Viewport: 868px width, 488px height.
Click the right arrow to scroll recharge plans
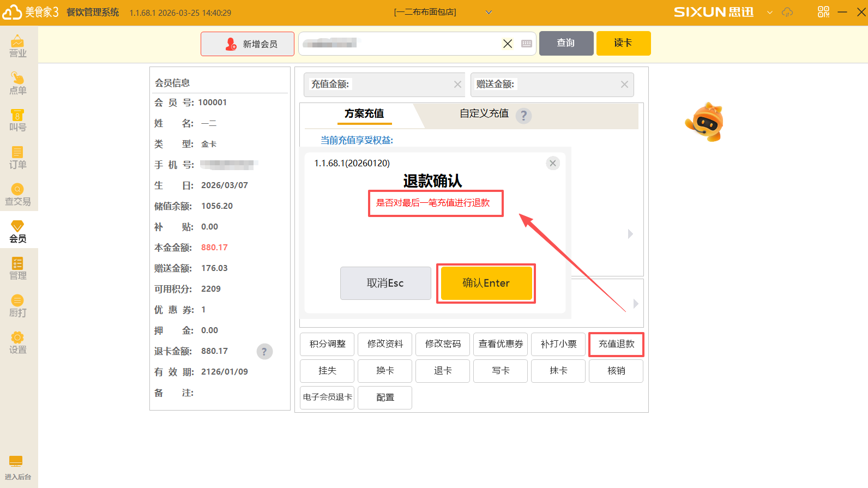tap(630, 234)
